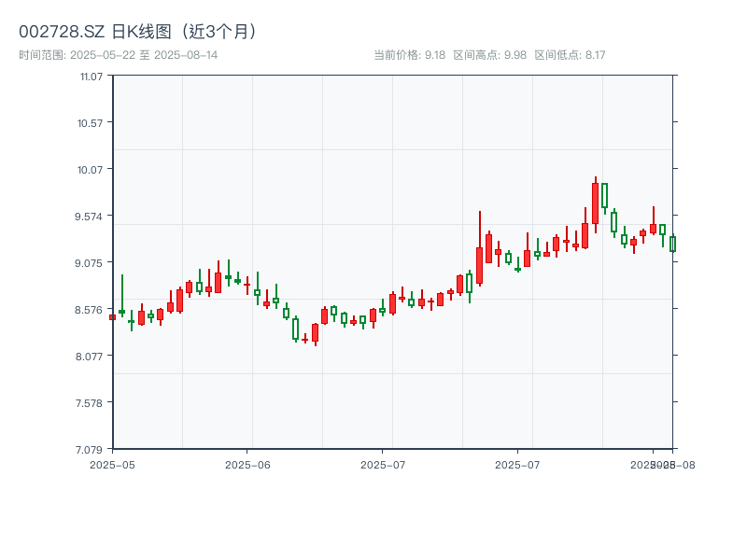Select the 9.075 y-axis tick label
747x560 pixels.
(x=91, y=262)
